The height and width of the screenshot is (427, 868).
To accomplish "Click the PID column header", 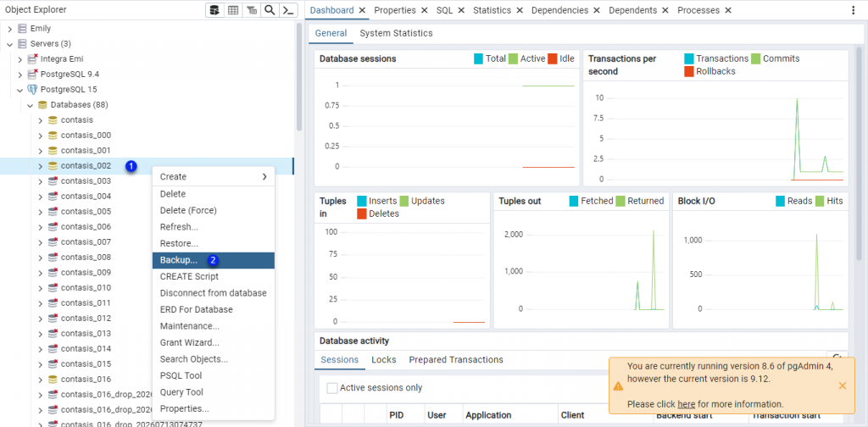I will pos(397,415).
